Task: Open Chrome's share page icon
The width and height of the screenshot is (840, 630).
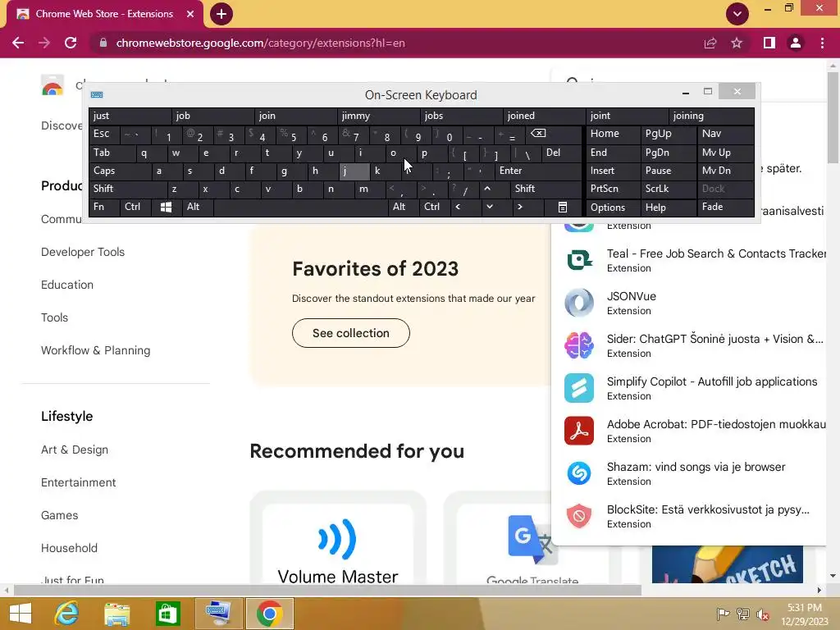Action: pyautogui.click(x=710, y=43)
